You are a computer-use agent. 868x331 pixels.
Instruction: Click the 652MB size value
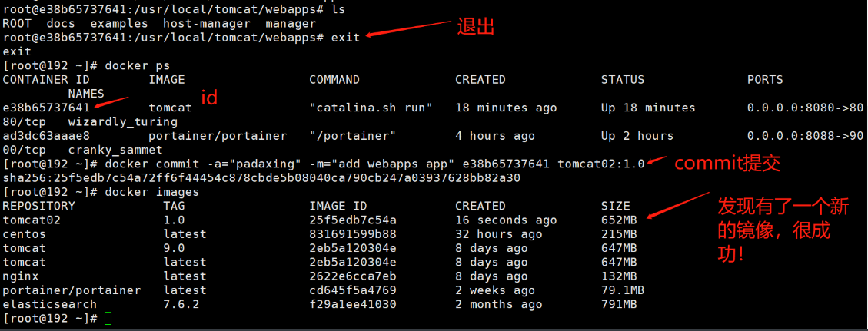619,220
